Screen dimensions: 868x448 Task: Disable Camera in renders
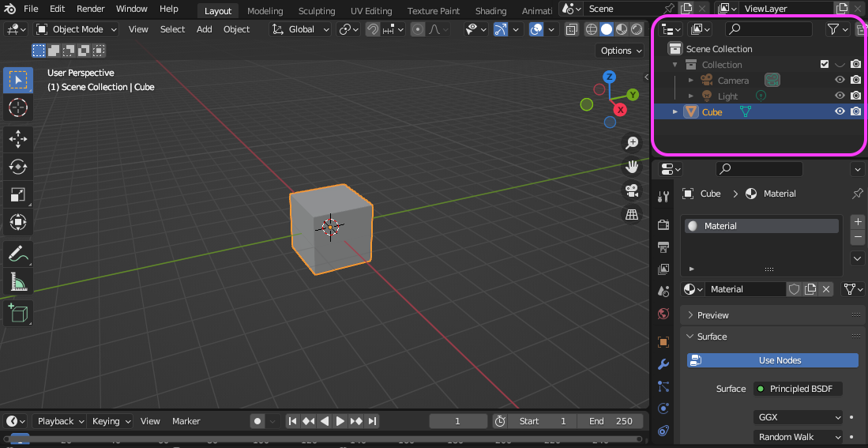click(856, 81)
